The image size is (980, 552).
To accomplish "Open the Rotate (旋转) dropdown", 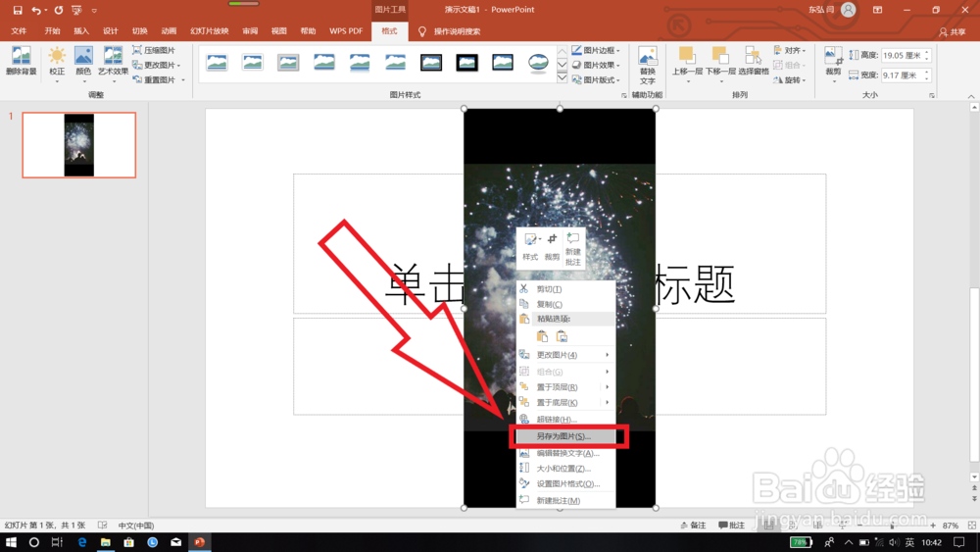I will click(790, 80).
